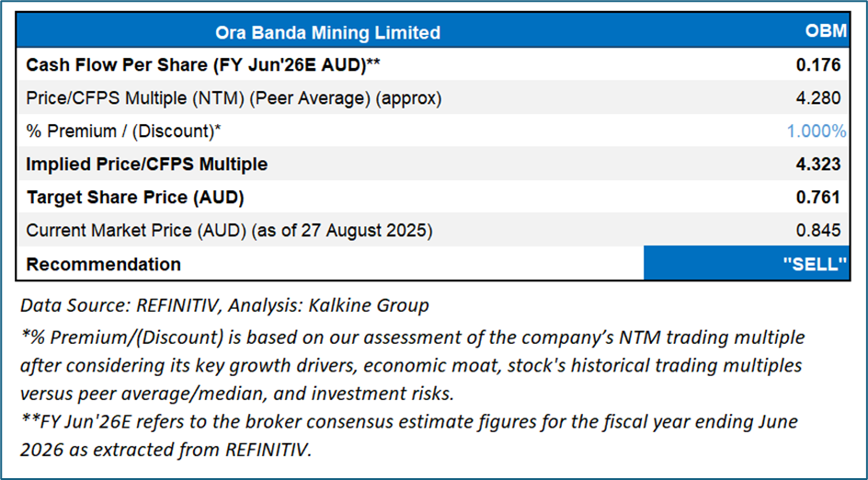This screenshot has width=868, height=480.
Task: Click the Price/CFPS Multiple (NTM) label
Action: [x=234, y=98]
